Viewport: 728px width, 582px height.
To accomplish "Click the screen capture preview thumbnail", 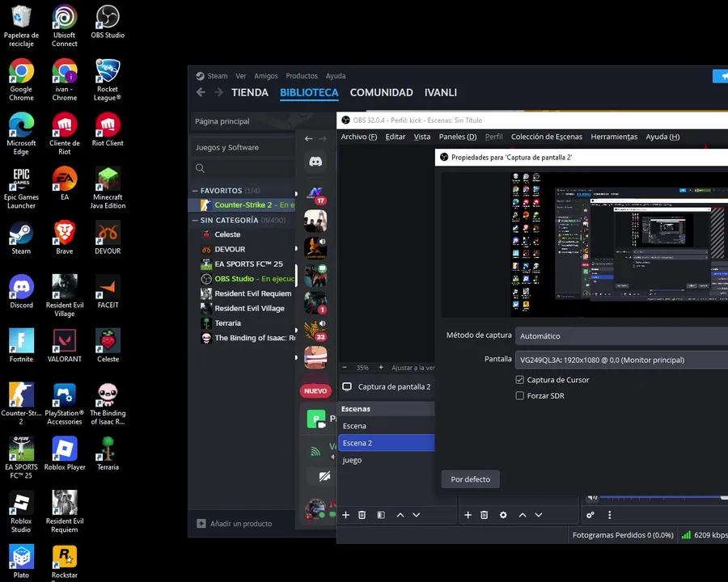I will coord(620,245).
